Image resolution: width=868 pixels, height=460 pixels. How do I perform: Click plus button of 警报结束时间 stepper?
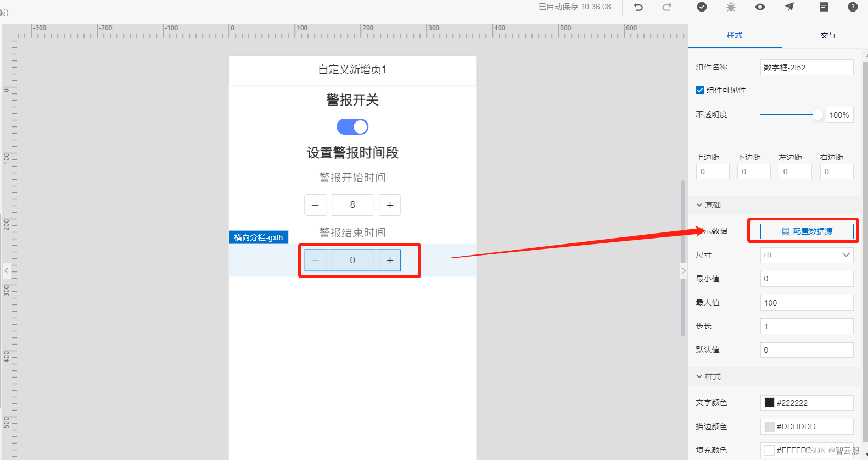tap(390, 261)
